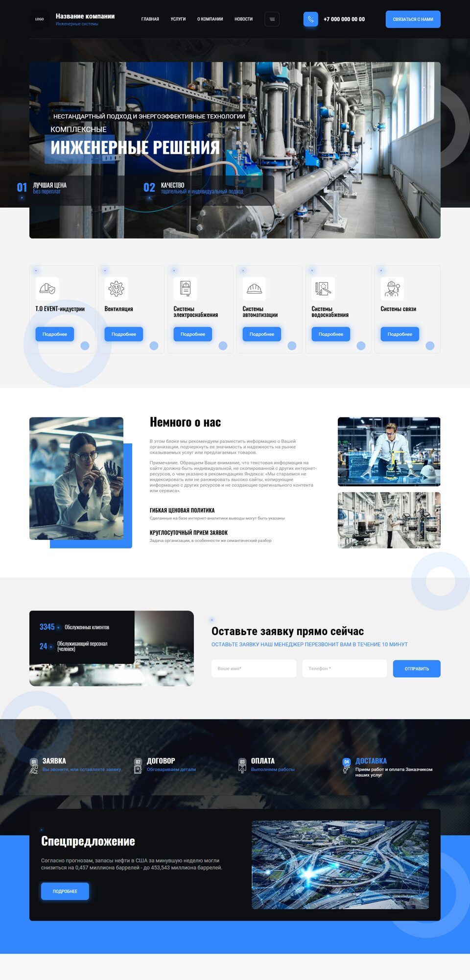Screen dimensions: 470x980
Task: Click the Инженерные системы subtitle
Action: (77, 24)
